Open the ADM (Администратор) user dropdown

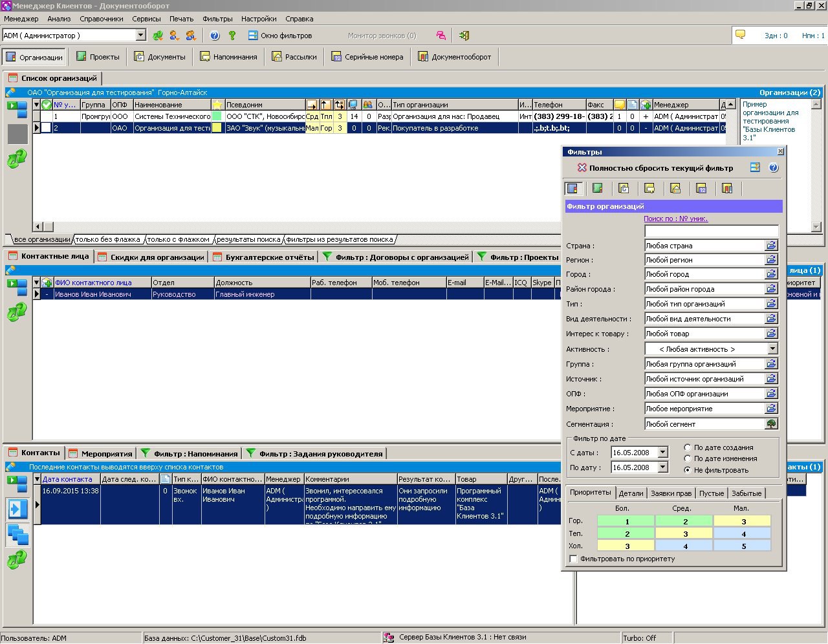click(x=140, y=36)
